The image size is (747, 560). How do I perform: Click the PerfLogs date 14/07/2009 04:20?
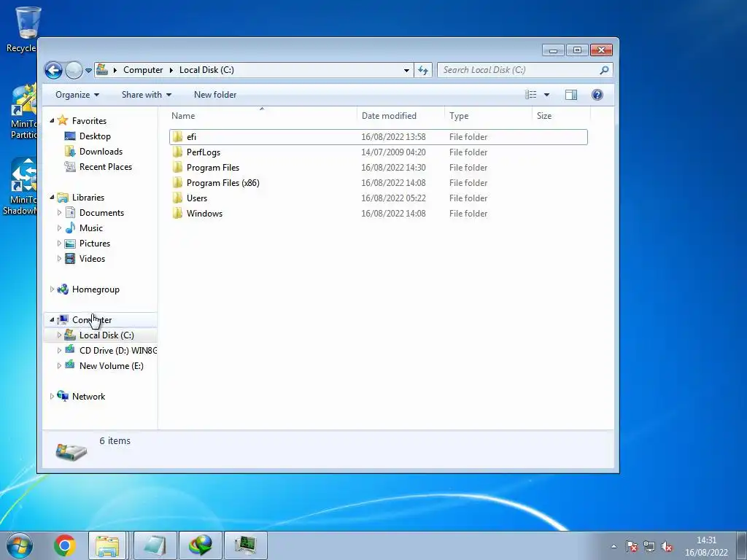click(393, 152)
